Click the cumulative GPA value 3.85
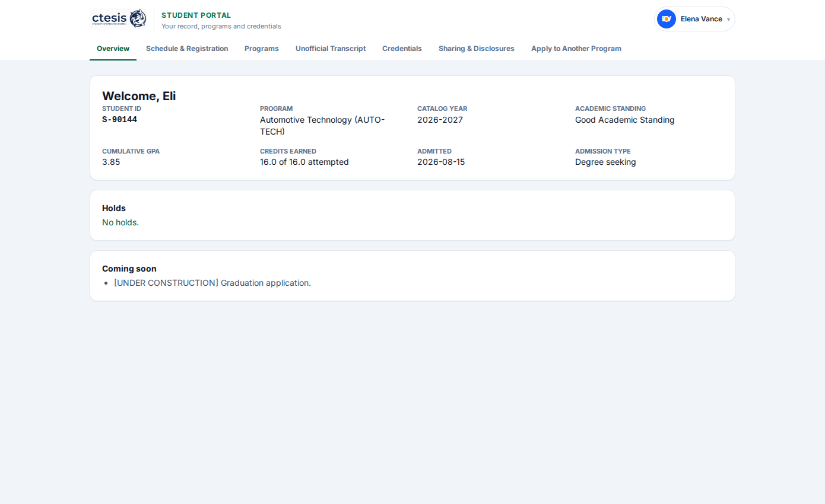825x504 pixels. [111, 162]
